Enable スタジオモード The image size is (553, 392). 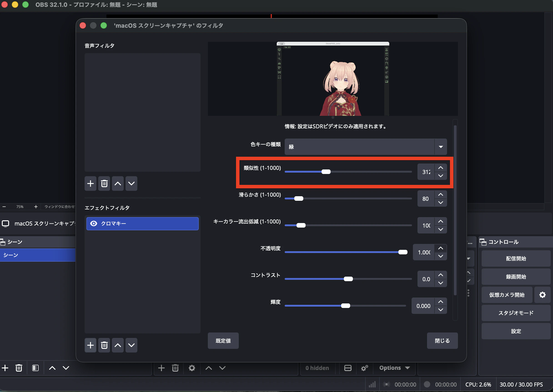pyautogui.click(x=516, y=313)
